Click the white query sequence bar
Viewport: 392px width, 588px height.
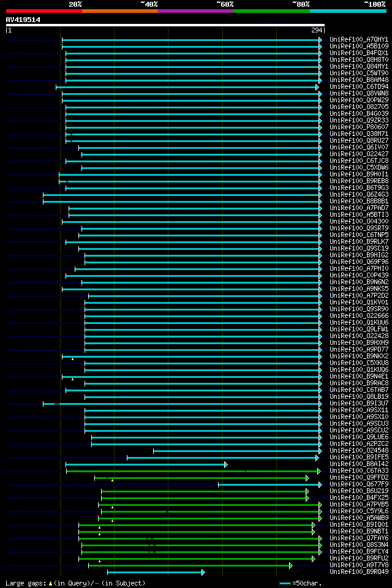click(165, 25)
